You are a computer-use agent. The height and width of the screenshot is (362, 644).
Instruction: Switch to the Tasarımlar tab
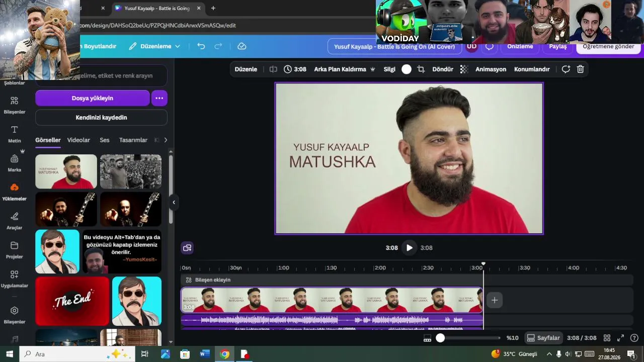(x=133, y=140)
